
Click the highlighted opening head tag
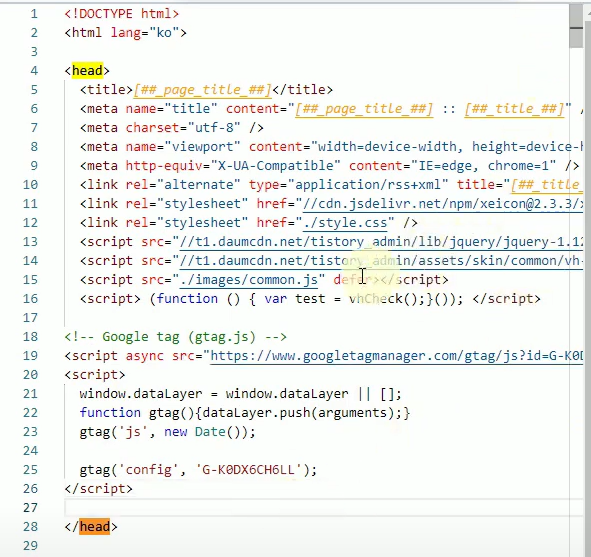pyautogui.click(x=87, y=71)
